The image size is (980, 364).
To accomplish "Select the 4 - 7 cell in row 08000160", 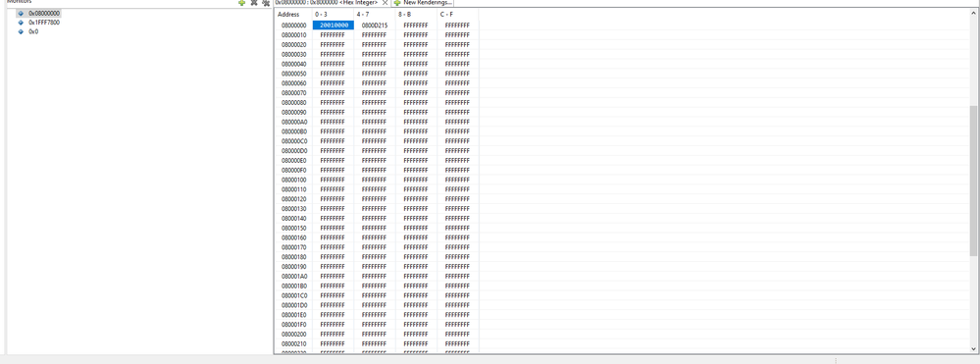I will click(x=375, y=237).
